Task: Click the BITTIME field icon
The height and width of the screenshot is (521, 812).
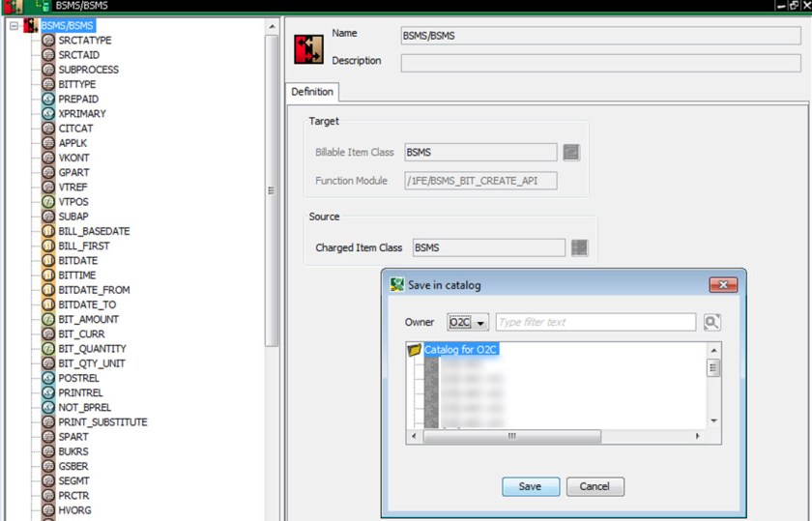Action: (x=48, y=275)
